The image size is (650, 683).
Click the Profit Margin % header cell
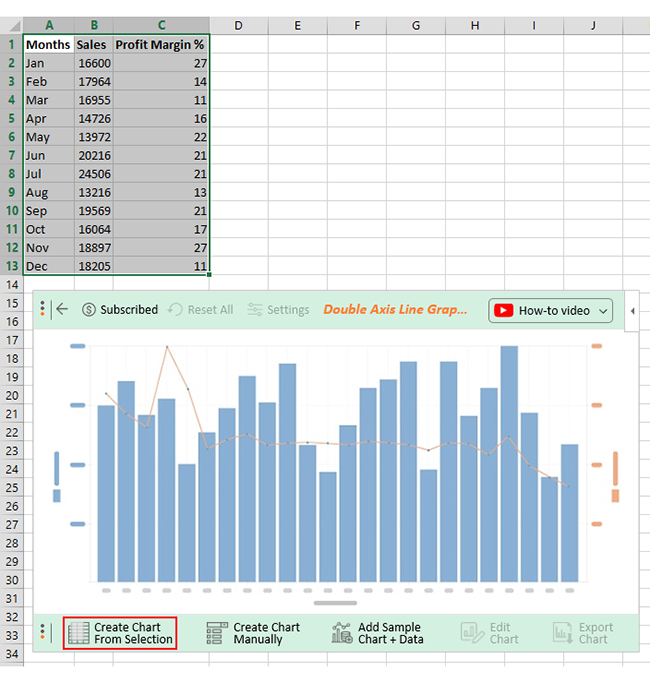pyautogui.click(x=161, y=44)
